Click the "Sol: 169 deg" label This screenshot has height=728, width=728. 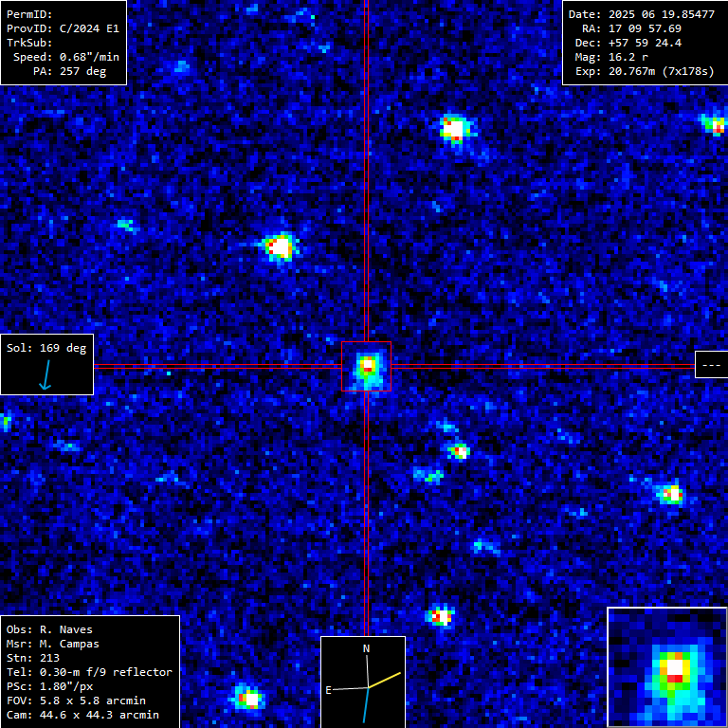46,348
